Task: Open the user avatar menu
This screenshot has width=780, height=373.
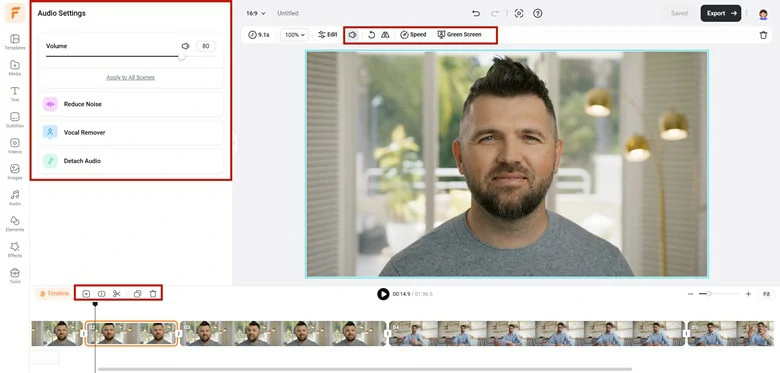Action: coord(763,14)
